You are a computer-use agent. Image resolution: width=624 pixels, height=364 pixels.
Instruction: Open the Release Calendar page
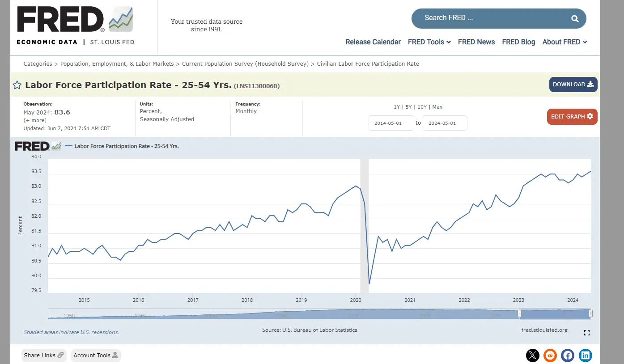373,42
